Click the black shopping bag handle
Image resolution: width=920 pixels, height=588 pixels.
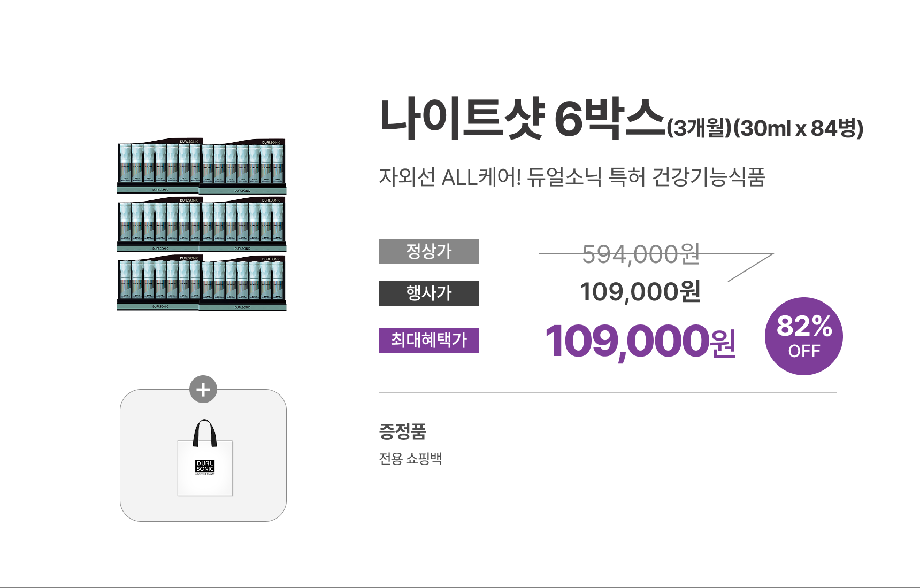click(x=205, y=432)
